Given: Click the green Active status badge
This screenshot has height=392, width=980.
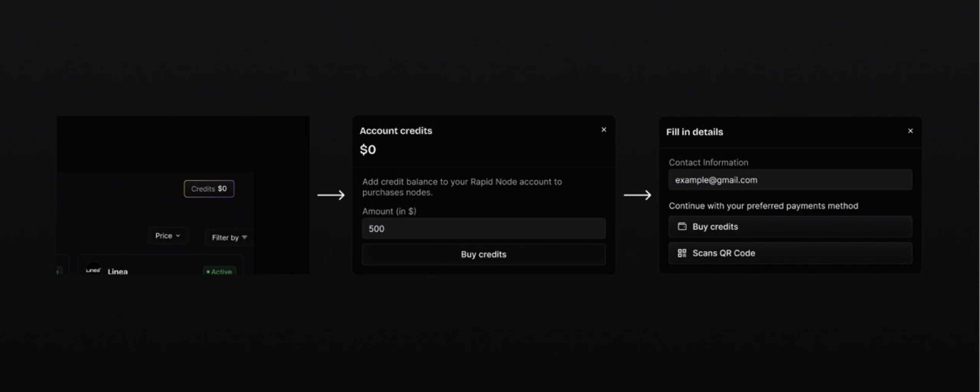Looking at the screenshot, I should (219, 271).
